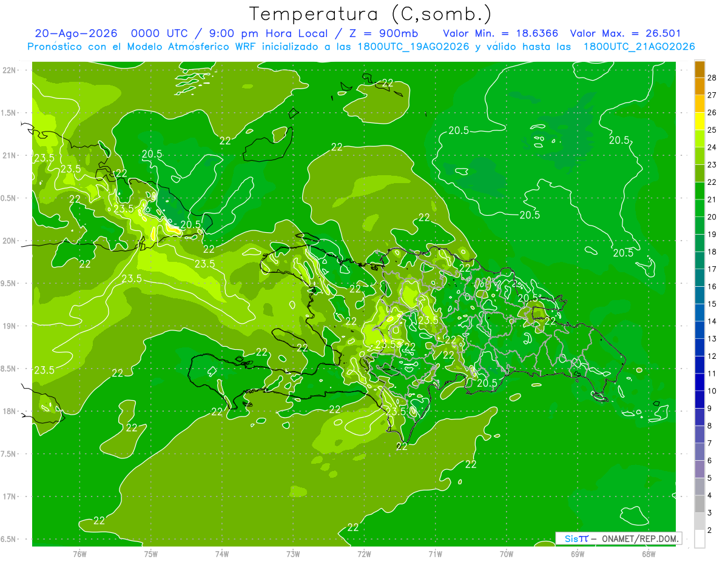
Task: Click the "73W" longitude axis label
Action: 293,553
